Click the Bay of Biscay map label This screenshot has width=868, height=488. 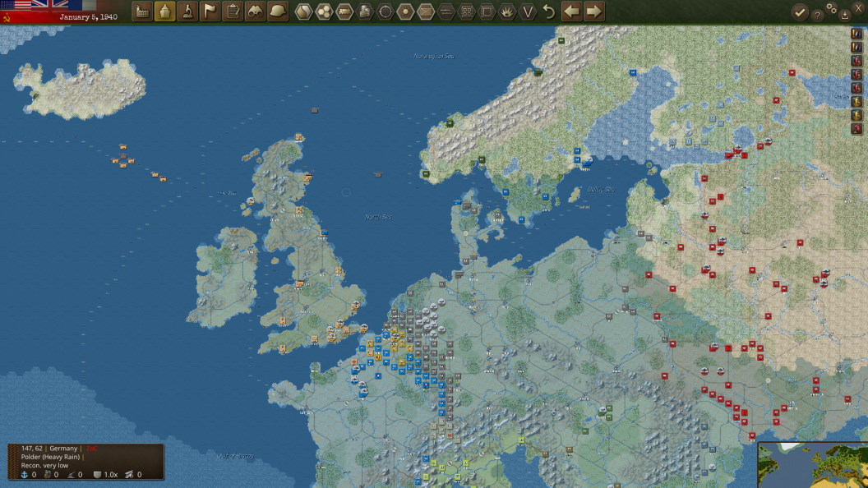235,456
